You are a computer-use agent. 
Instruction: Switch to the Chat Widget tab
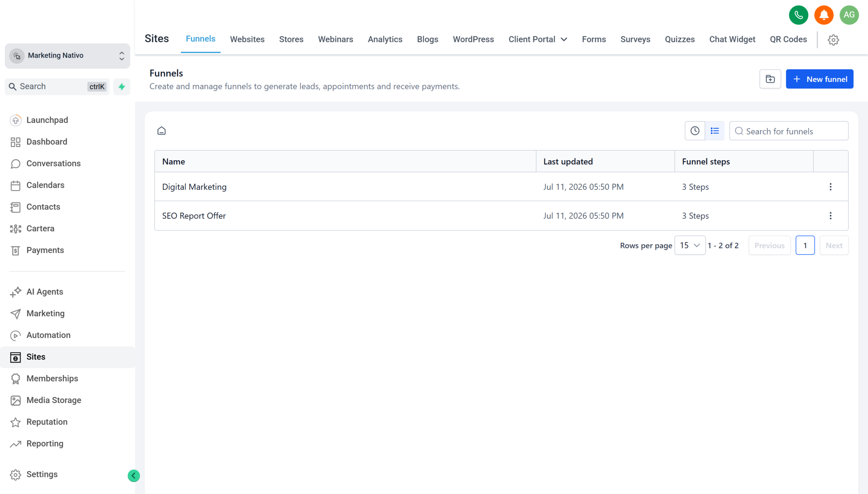tap(732, 39)
